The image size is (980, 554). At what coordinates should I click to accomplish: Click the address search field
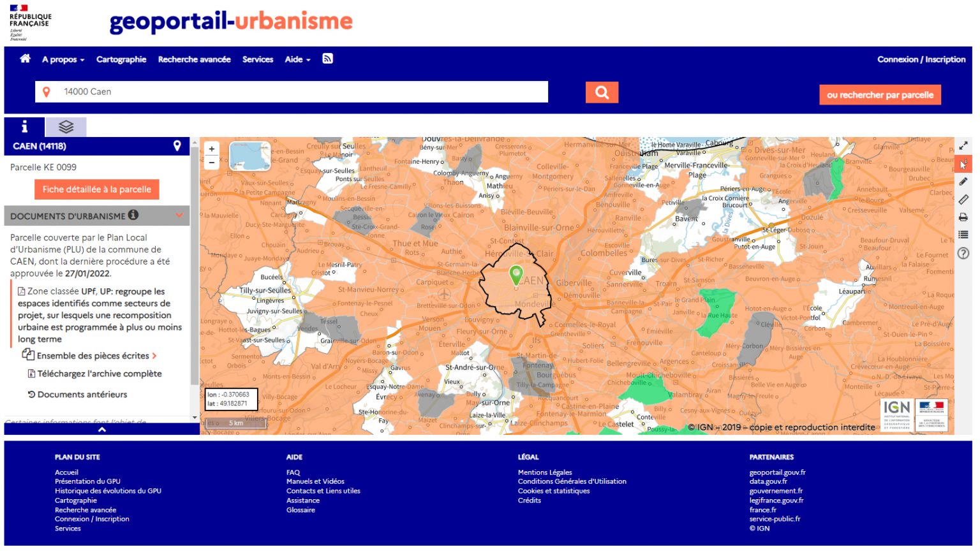point(292,92)
